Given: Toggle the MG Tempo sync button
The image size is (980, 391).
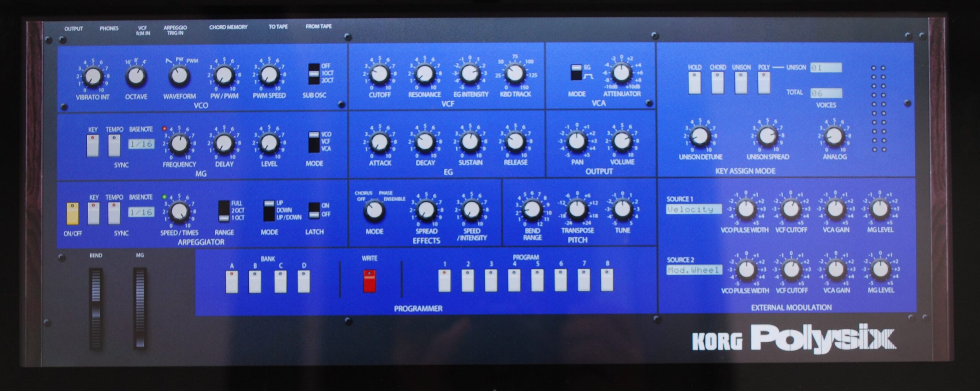Looking at the screenshot, I should (114, 146).
